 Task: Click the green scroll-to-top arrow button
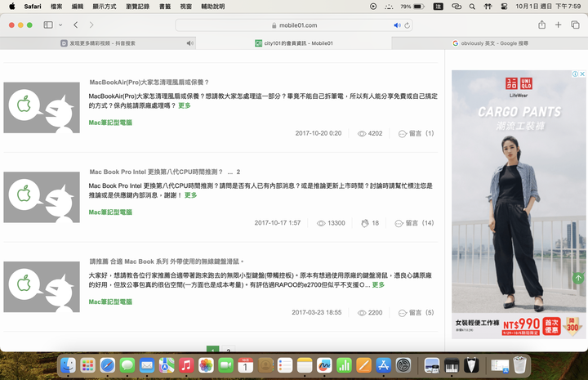(578, 278)
